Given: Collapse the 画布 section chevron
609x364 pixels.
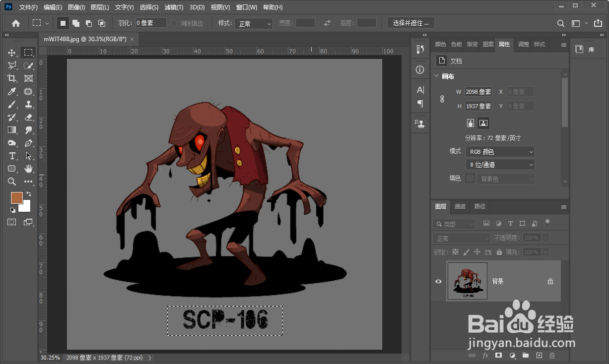Looking at the screenshot, I should (436, 76).
